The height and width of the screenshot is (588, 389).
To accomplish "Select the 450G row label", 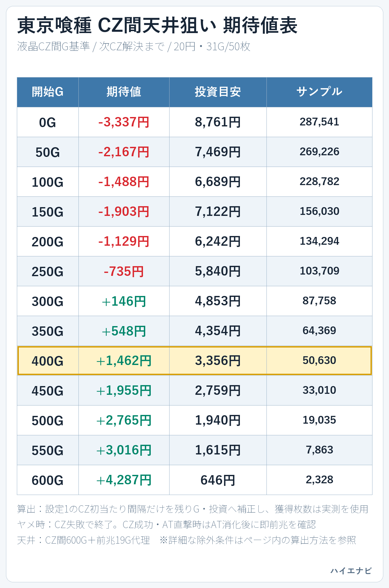I will [48, 391].
